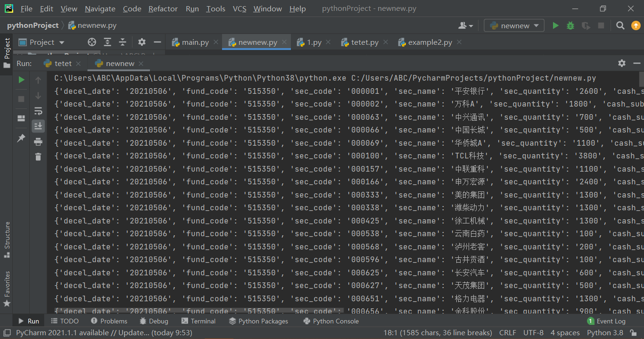Open Search Everywhere magnifier icon
The image size is (644, 339).
[620, 25]
